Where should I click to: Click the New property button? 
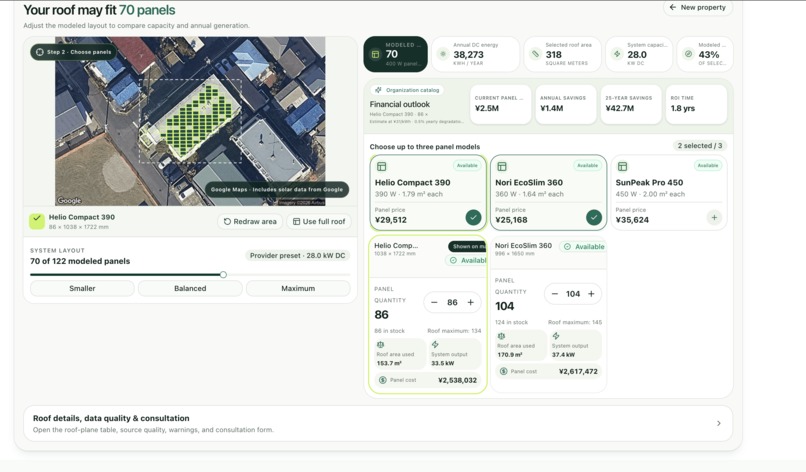(x=698, y=7)
